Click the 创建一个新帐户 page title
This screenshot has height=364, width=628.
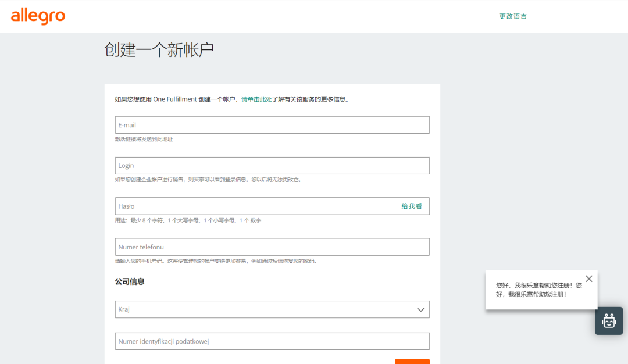(159, 49)
